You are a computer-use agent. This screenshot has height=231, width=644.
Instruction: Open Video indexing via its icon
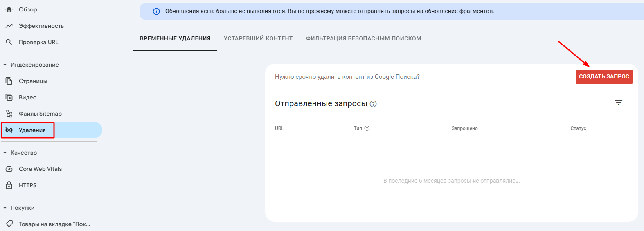9,97
